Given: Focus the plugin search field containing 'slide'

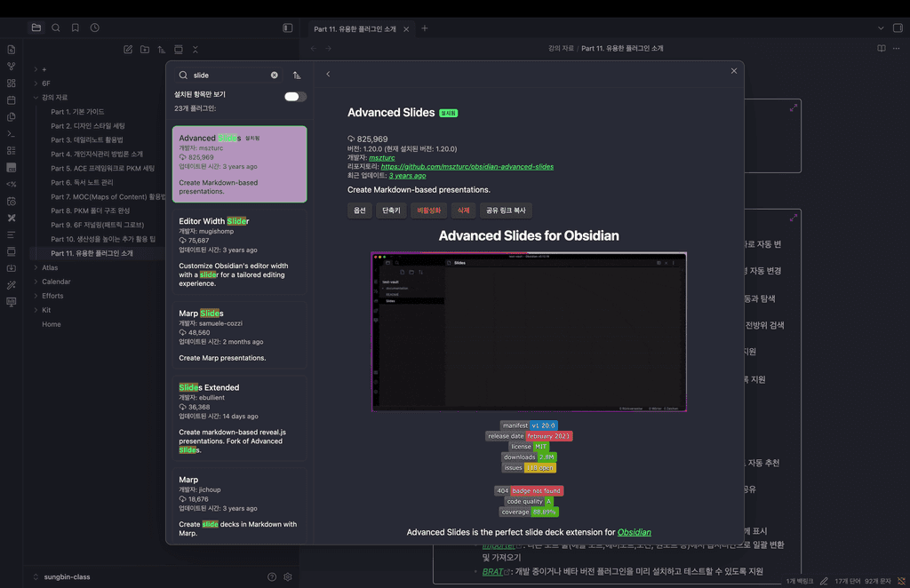Looking at the screenshot, I should coord(229,75).
